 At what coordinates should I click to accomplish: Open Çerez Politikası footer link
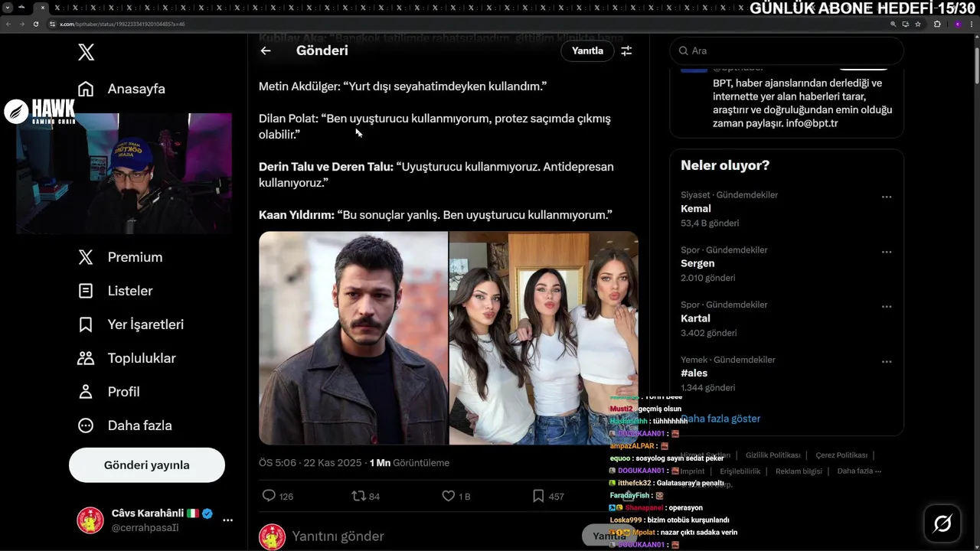pos(841,455)
